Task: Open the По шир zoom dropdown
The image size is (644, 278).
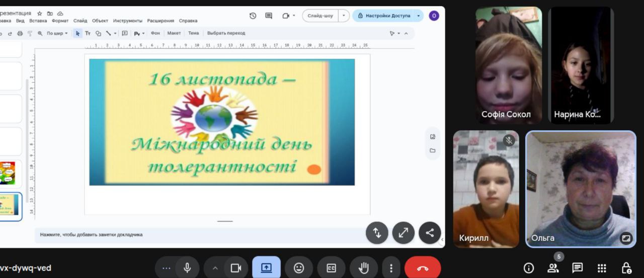Action: point(57,33)
